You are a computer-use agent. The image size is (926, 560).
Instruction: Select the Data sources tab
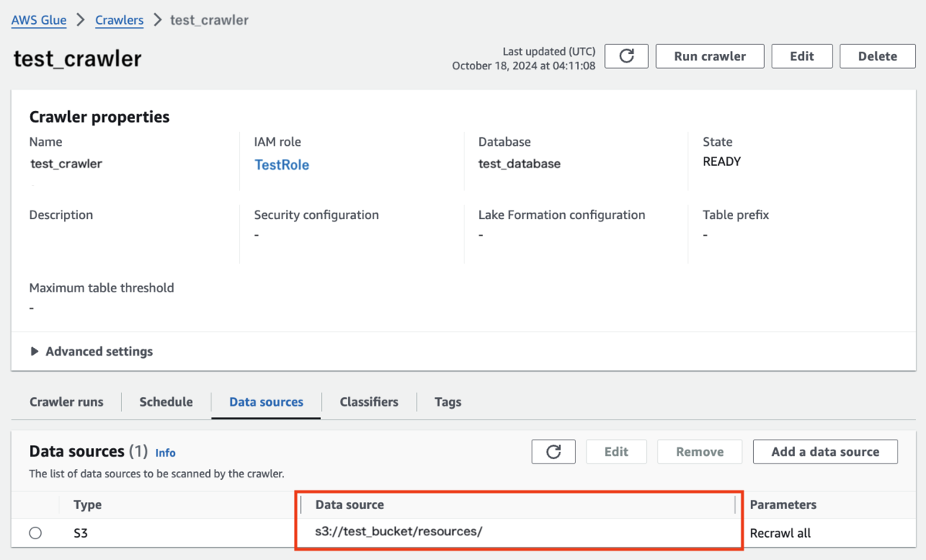(x=265, y=402)
